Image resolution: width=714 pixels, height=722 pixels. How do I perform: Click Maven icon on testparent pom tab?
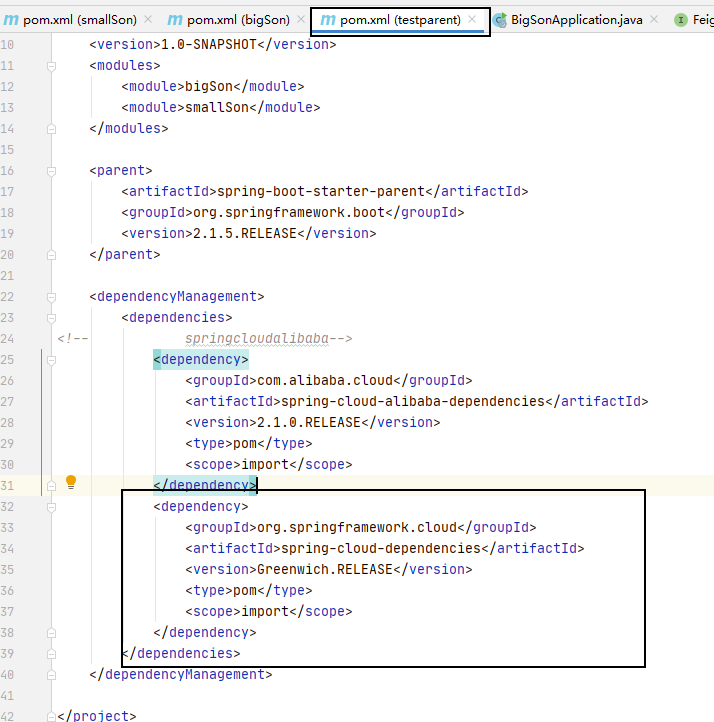[x=328, y=20]
